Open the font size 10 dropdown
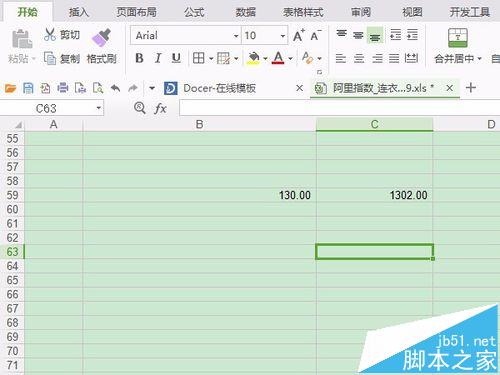Image resolution: width=500 pixels, height=375 pixels. pos(283,36)
